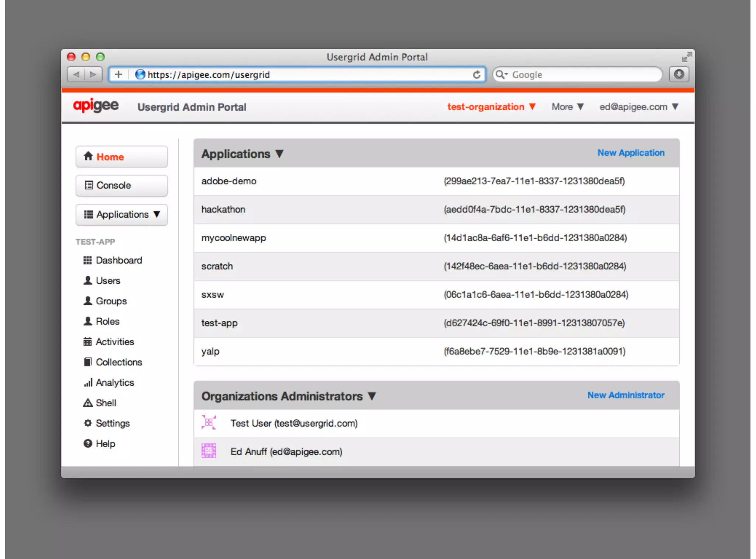Viewport: 756px width, 559px height.
Task: Open Settings gear icon in sidebar
Action: [x=87, y=423]
